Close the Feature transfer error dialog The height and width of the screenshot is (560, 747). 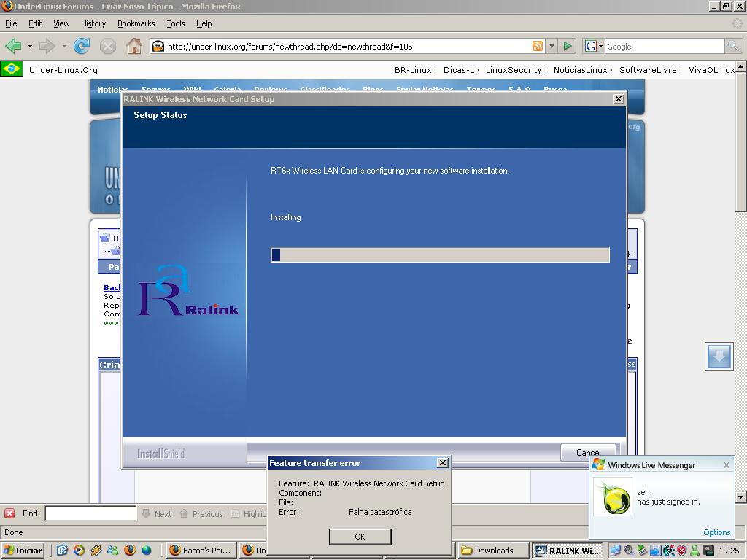tap(443, 462)
